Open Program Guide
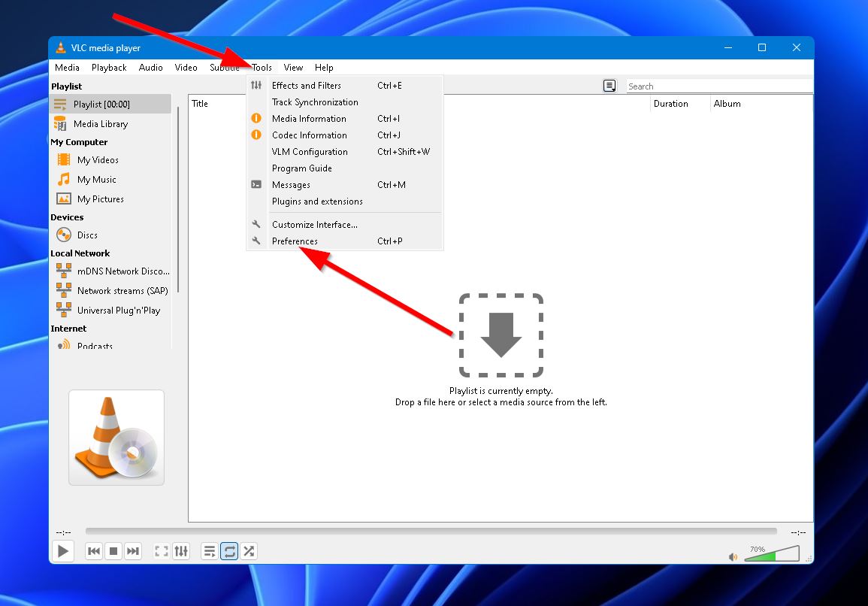Screen dimensions: 868x606 [345, 168]
